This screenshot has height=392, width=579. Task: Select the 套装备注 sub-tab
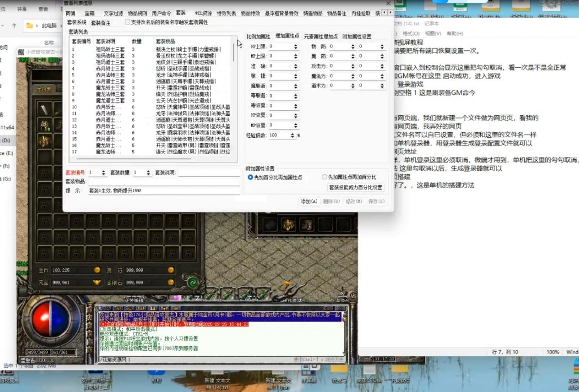[x=101, y=23]
